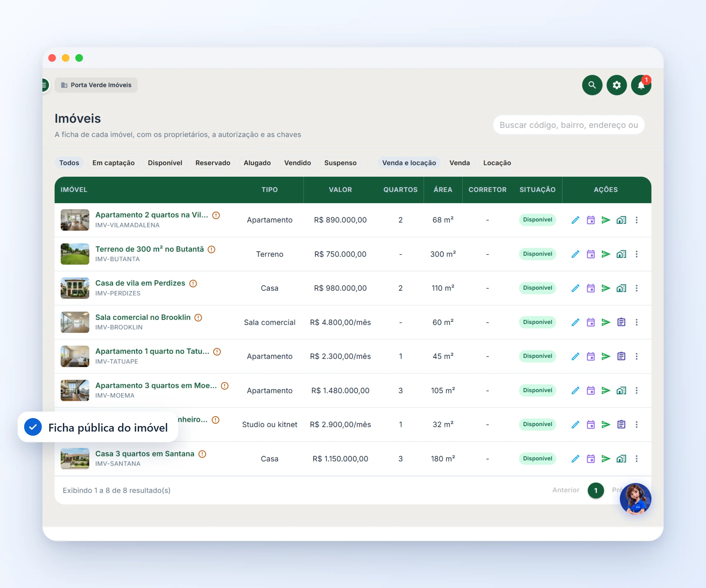Image resolution: width=706 pixels, height=588 pixels.
Task: Open Casa 3 quartos em Santana thumbnail
Action: click(75, 458)
